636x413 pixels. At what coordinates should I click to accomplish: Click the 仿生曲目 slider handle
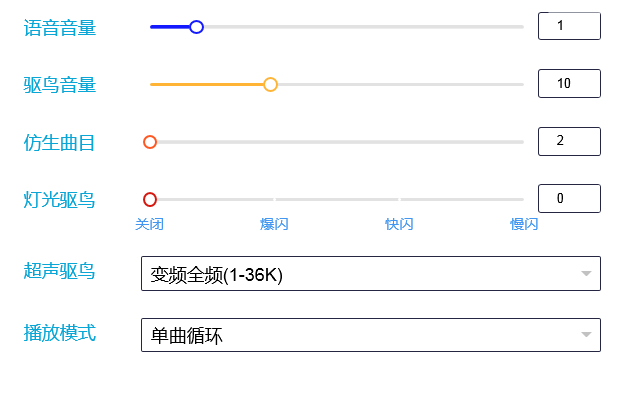point(150,142)
